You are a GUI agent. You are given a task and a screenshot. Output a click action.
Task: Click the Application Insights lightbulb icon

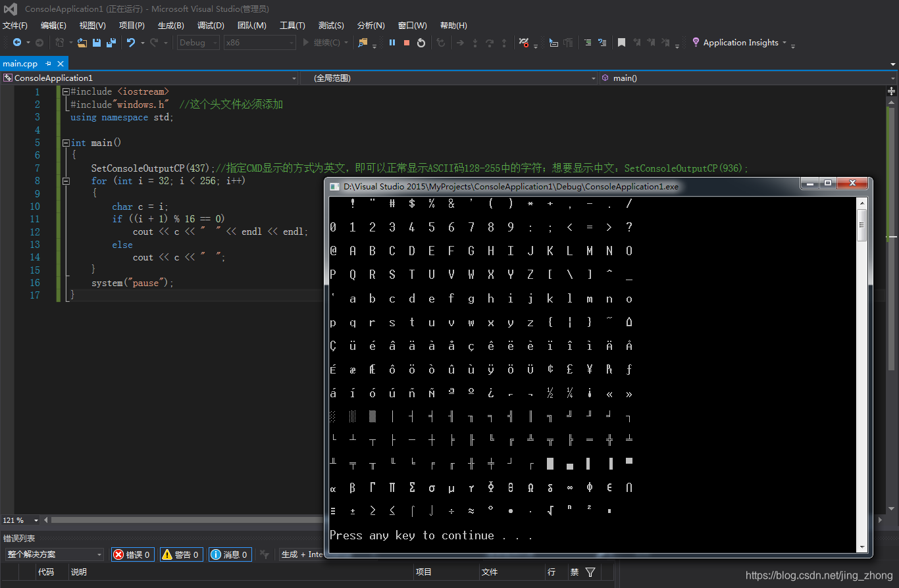click(696, 42)
